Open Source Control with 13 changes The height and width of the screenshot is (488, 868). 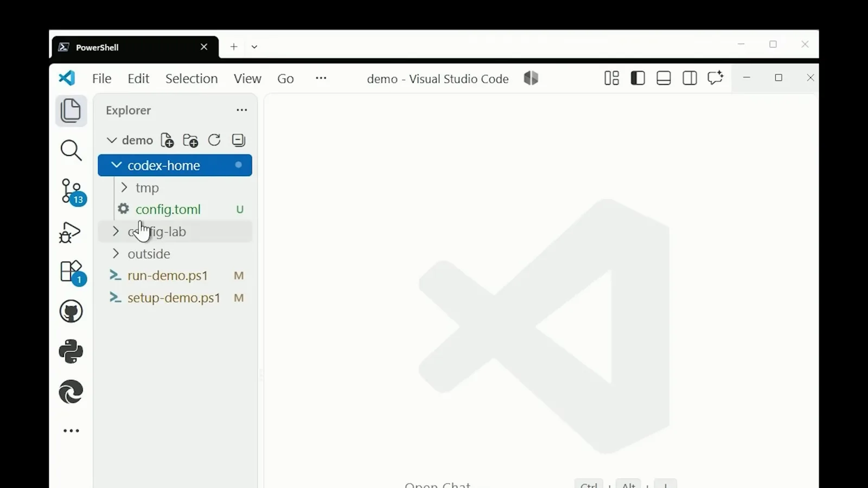[72, 191]
